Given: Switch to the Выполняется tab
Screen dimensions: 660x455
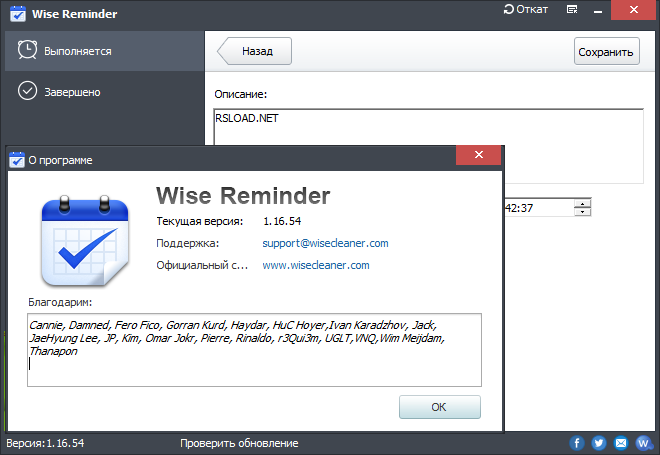Looking at the screenshot, I should pos(104,51).
